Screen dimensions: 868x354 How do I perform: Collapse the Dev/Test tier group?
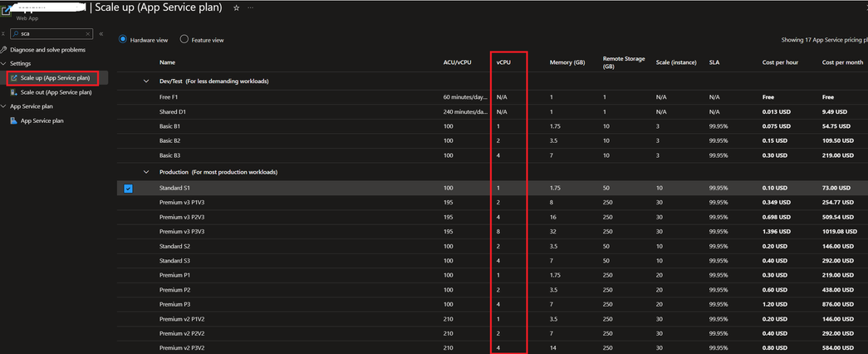point(147,81)
